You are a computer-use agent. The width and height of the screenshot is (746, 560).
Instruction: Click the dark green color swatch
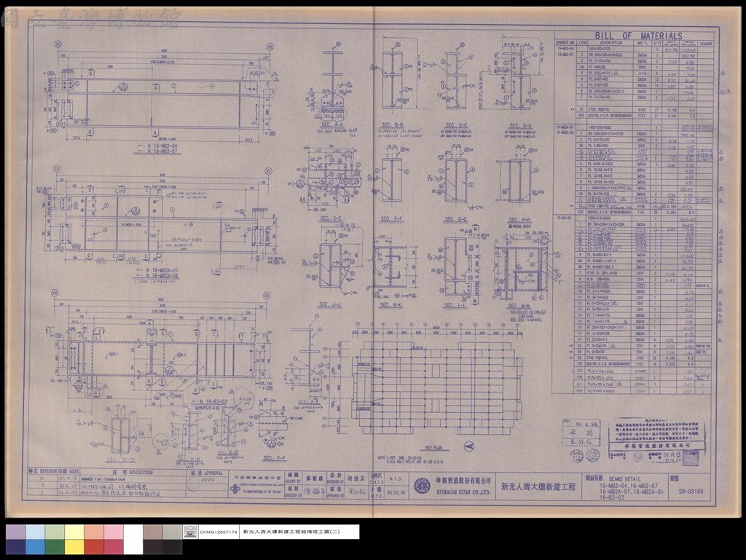(55, 547)
